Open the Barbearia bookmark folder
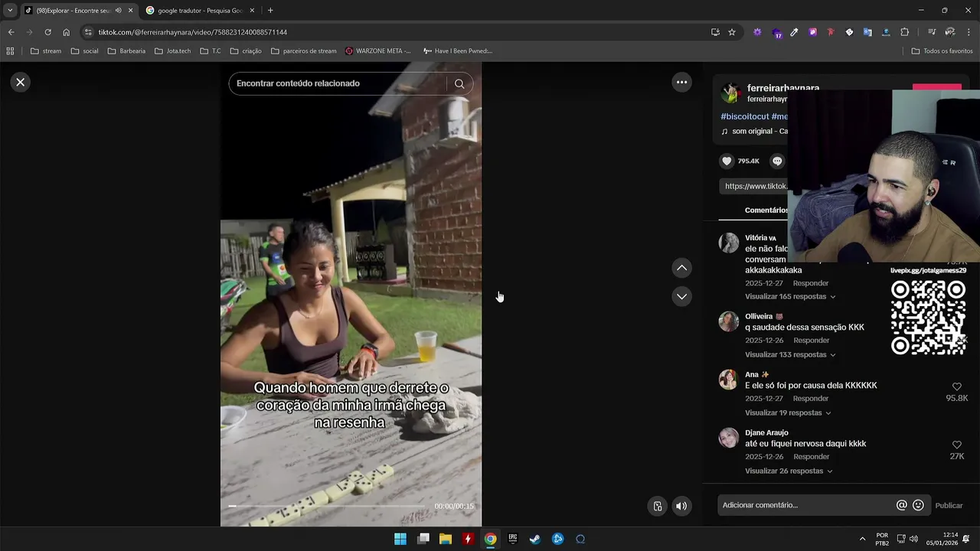 tap(126, 51)
